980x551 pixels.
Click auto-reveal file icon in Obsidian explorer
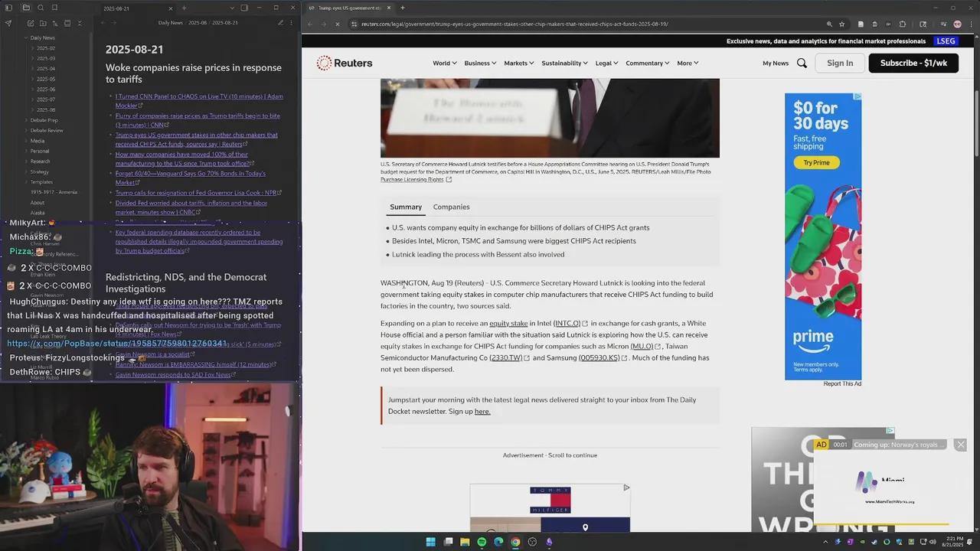pyautogui.click(x=67, y=23)
